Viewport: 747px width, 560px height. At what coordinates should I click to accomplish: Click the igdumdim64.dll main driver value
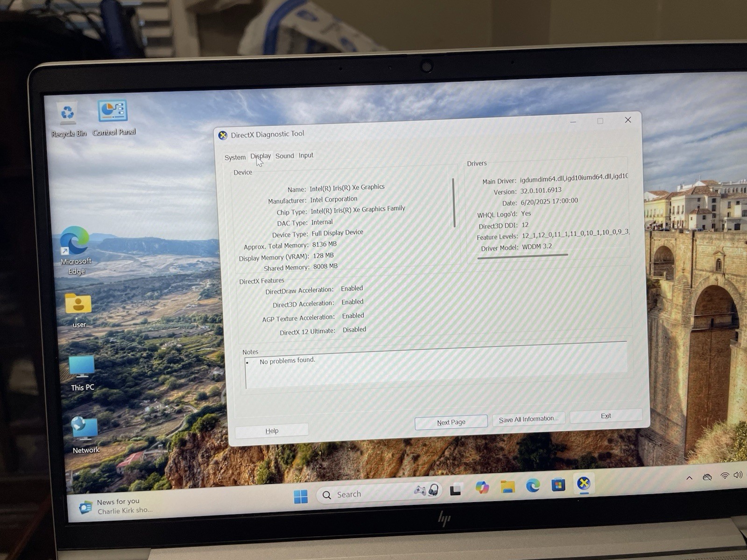pyautogui.click(x=574, y=178)
